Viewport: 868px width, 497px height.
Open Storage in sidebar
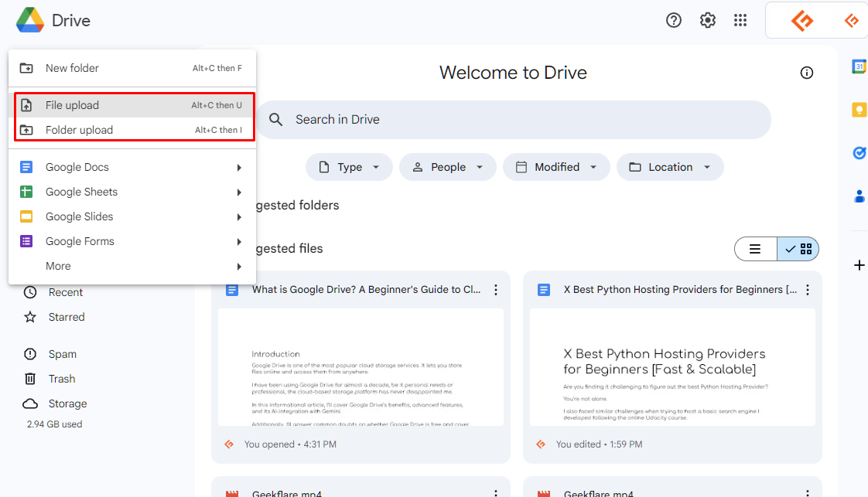click(x=67, y=403)
